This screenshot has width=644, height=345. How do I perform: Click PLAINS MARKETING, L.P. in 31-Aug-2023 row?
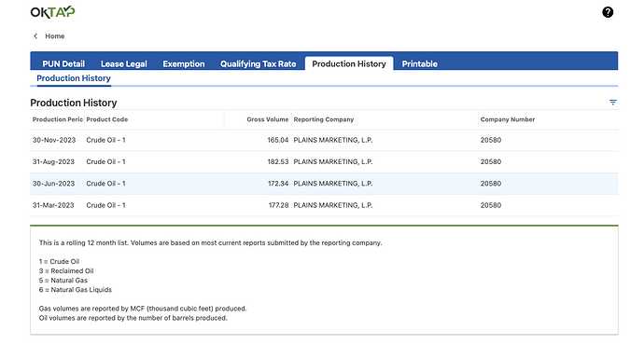(x=333, y=161)
